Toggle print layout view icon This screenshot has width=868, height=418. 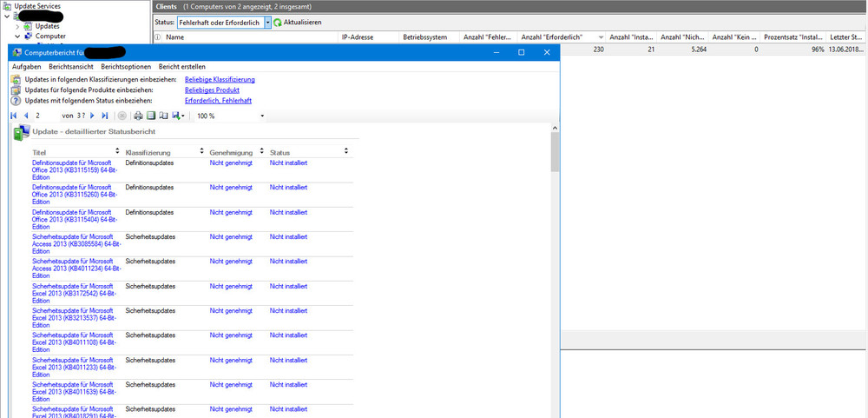click(150, 116)
